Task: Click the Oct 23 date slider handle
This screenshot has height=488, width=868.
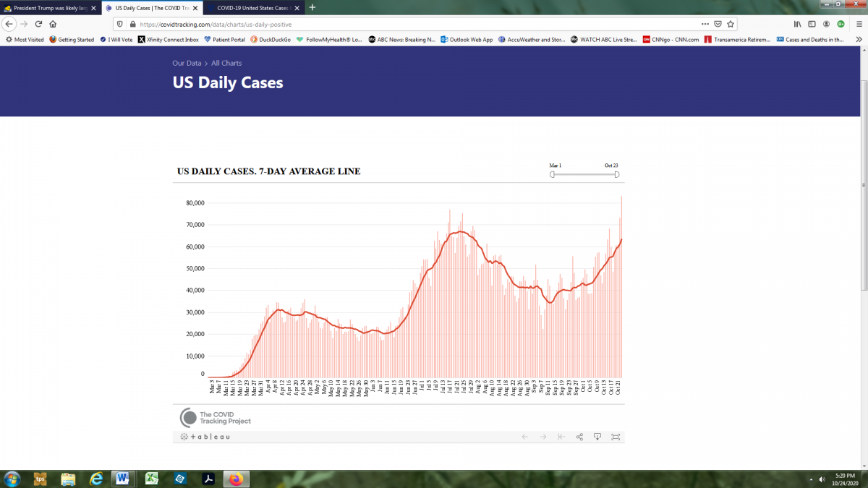Action: [x=617, y=174]
